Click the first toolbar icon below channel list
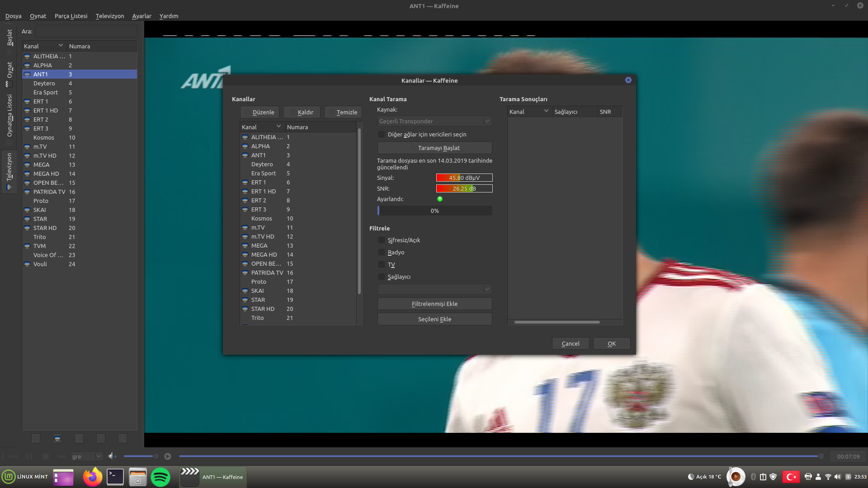The width and height of the screenshot is (868, 488). pos(36,438)
